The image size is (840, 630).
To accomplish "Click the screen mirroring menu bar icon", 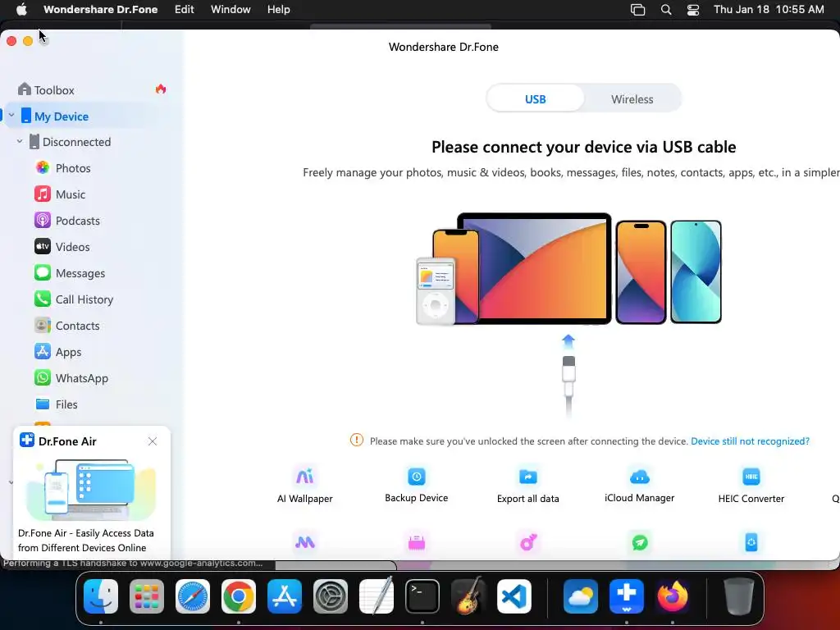I will (637, 10).
